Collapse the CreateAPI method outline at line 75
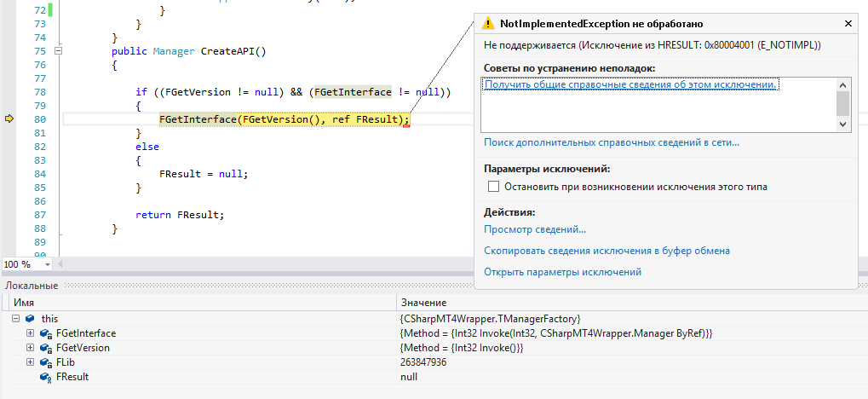This screenshot has width=868, height=399. click(58, 51)
